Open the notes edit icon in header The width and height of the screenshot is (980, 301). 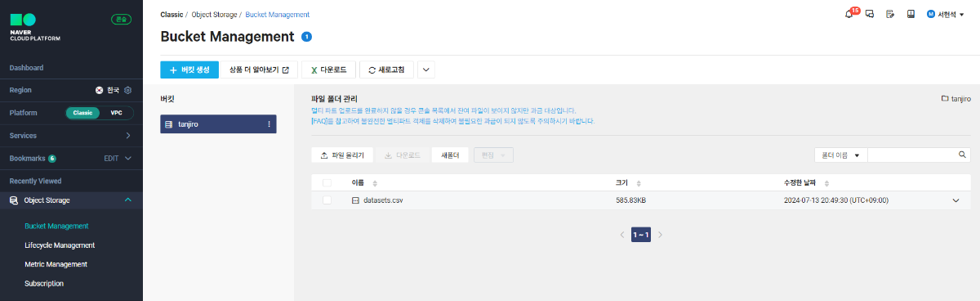pos(890,14)
